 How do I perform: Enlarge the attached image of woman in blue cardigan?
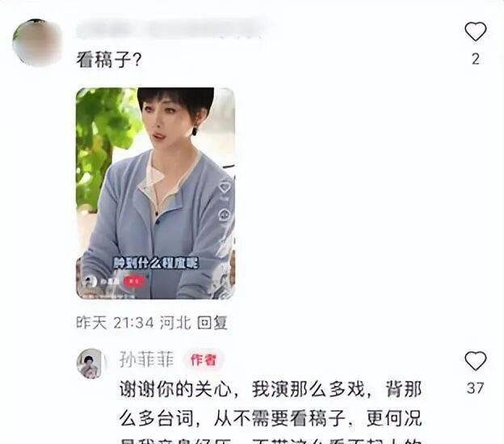(156, 193)
